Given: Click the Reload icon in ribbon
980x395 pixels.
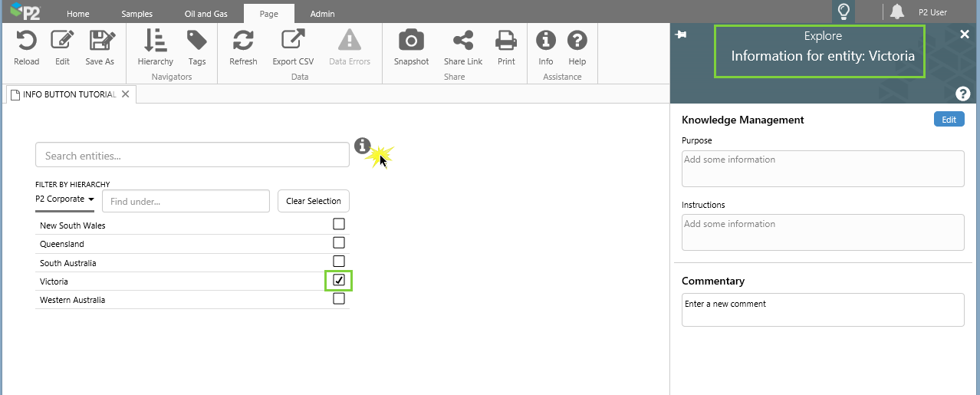Looking at the screenshot, I should (26, 41).
